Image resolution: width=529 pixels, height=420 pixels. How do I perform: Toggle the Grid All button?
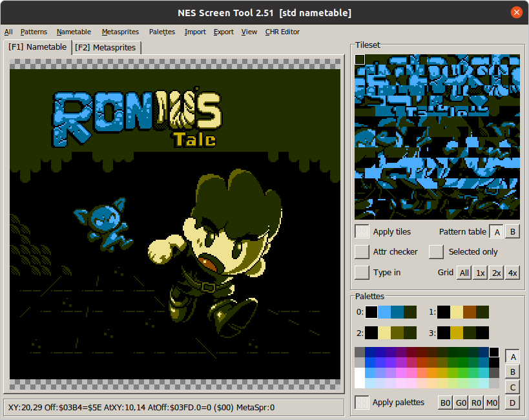coord(464,273)
